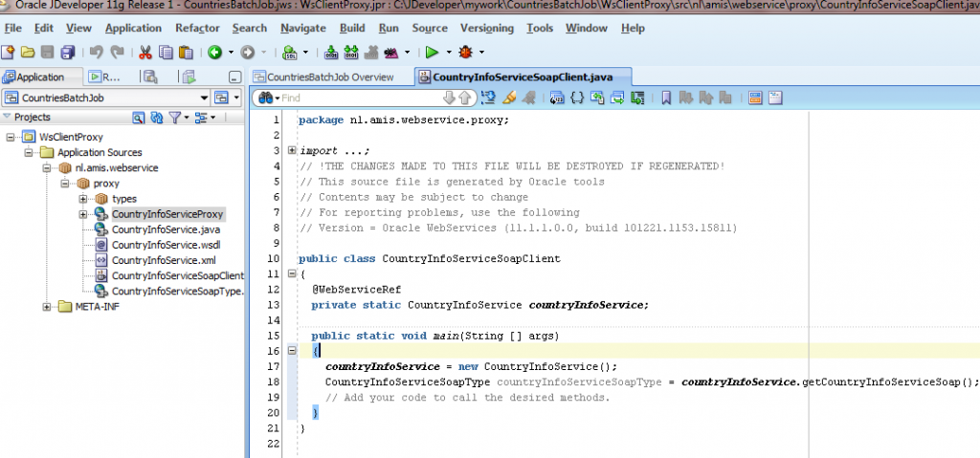The image size is (980, 458).
Task: Click the Toggle Bookmark icon in editor toolbar
Action: point(666,98)
